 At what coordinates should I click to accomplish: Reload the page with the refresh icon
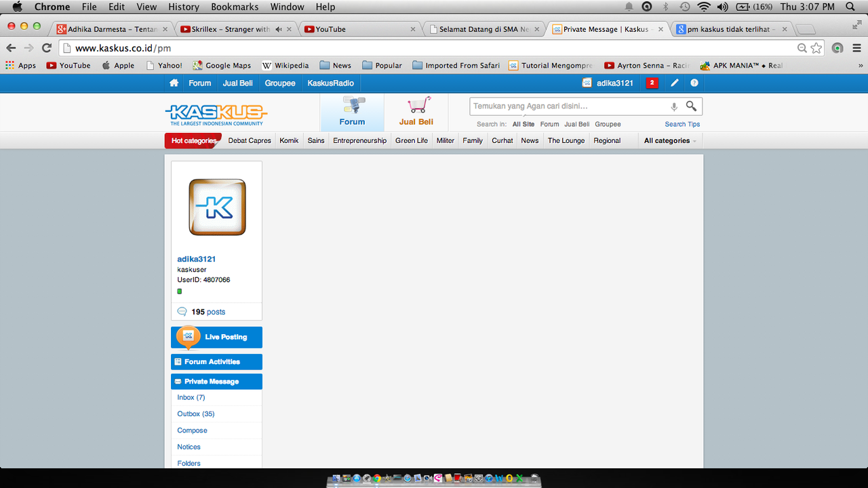(47, 47)
